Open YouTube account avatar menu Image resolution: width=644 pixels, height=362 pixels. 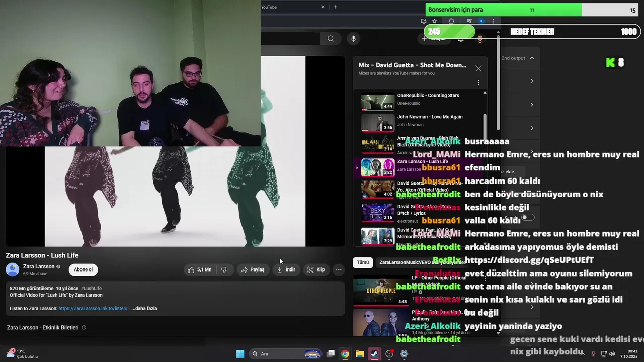[x=480, y=39]
